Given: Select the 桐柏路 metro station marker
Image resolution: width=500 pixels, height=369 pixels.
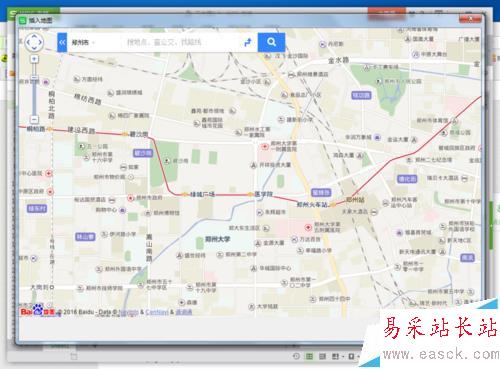Looking at the screenshot, I should coord(49,129).
